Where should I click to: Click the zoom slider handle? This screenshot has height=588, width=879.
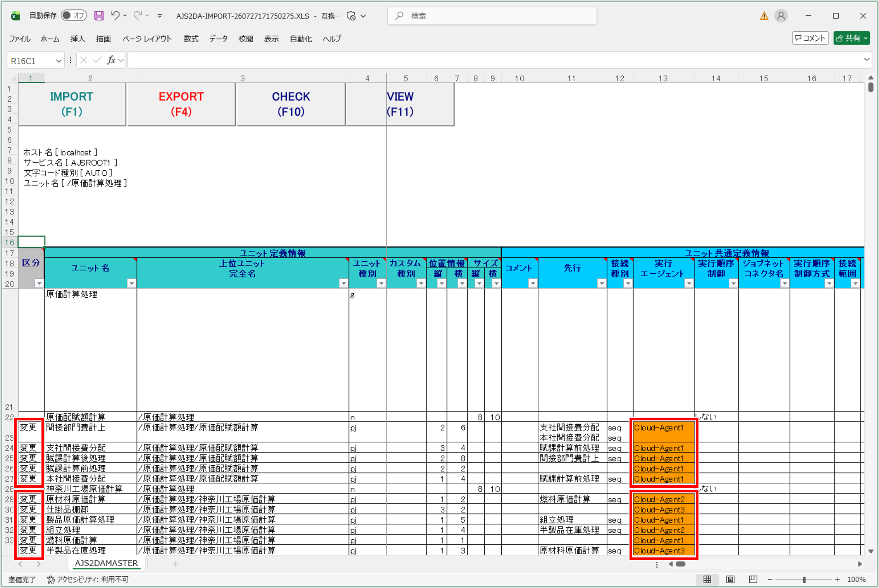click(x=804, y=579)
